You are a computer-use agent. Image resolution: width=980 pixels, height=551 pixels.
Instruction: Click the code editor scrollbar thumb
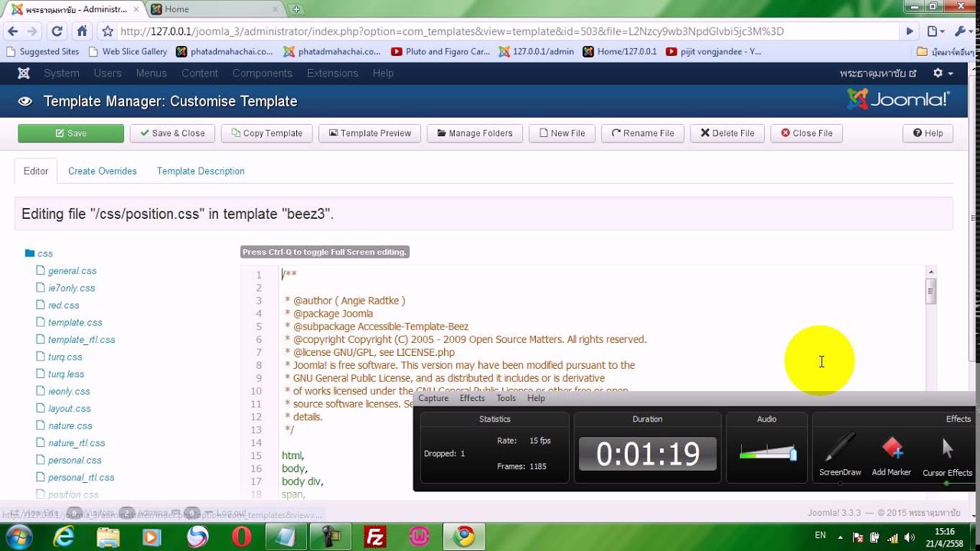coord(931,292)
